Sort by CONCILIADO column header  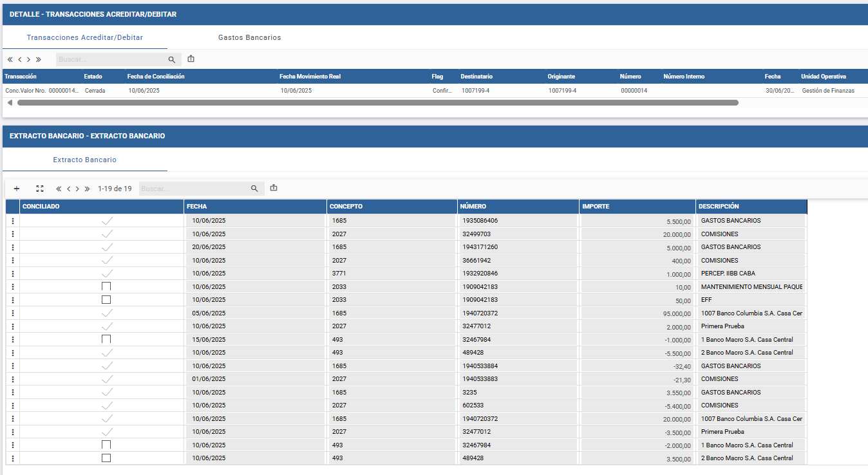102,207
